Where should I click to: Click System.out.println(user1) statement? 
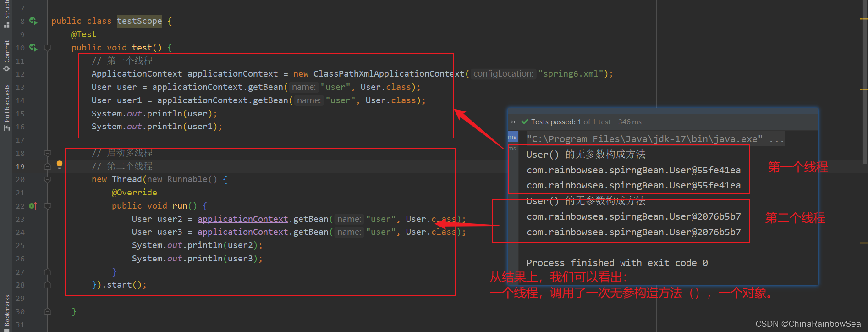coord(157,127)
